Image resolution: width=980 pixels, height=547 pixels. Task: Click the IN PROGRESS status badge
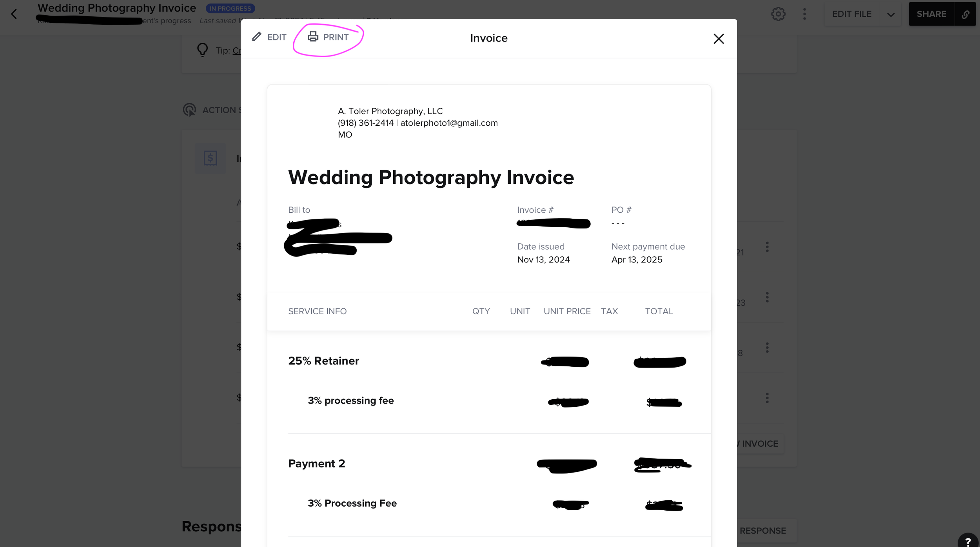pos(230,8)
